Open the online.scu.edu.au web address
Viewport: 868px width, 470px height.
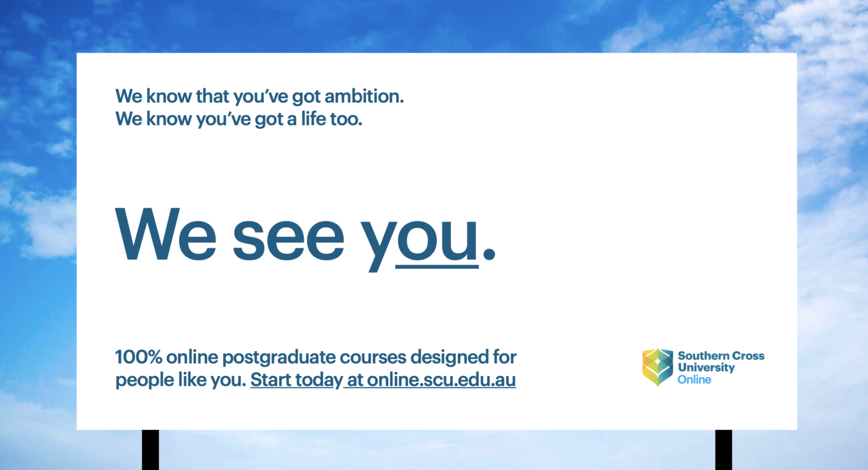click(441, 380)
